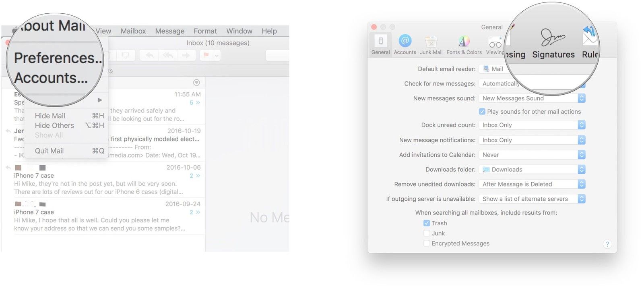The height and width of the screenshot is (291, 644).
Task: Open Fonts & Colors preferences
Action: point(464,44)
